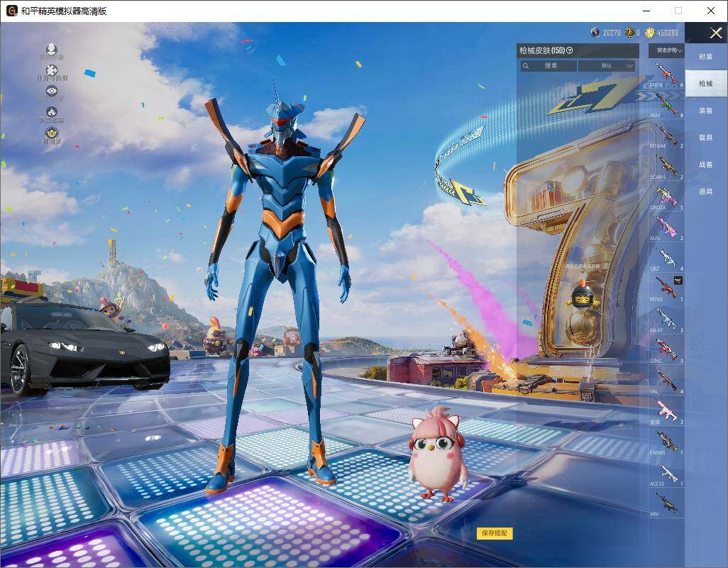
Task: Open the character avatar icon at top-left
Action: [52, 49]
